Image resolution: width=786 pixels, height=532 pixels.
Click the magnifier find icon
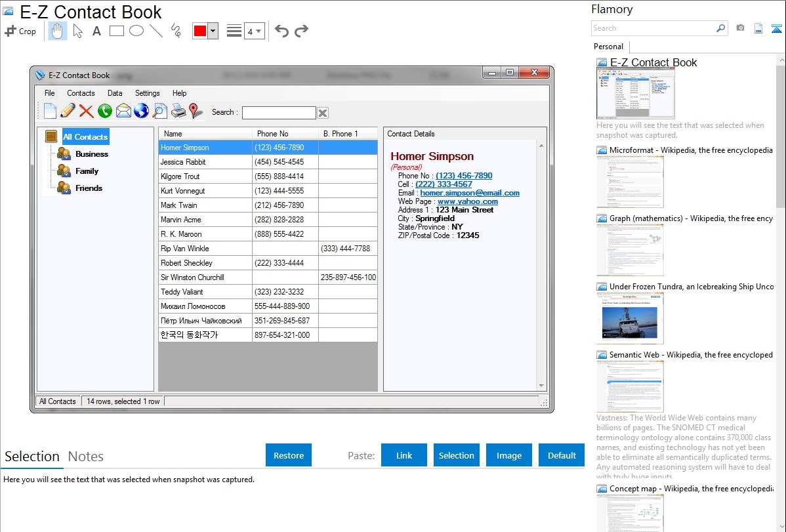[160, 111]
